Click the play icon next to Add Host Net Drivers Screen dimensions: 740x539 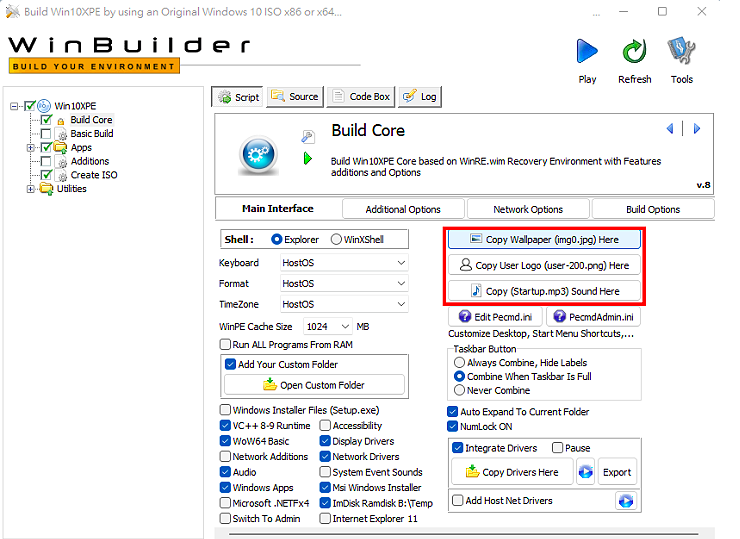(626, 500)
